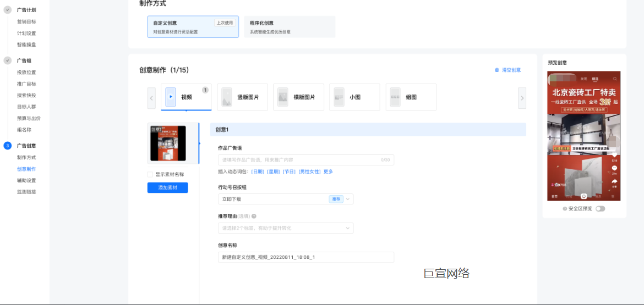Go to 预算与出价 in the sidebar
The height and width of the screenshot is (305, 644).
pos(29,119)
